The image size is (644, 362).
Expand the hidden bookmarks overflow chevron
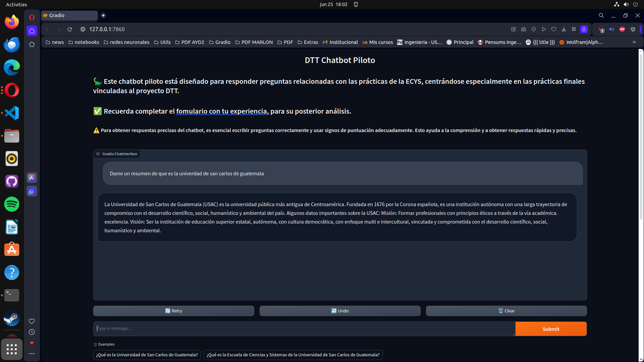pos(634,42)
